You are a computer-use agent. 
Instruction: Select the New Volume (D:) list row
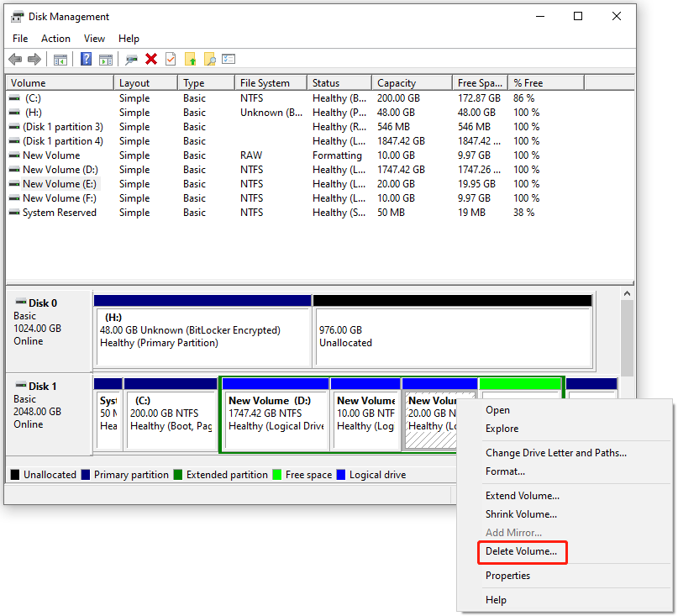coord(320,170)
